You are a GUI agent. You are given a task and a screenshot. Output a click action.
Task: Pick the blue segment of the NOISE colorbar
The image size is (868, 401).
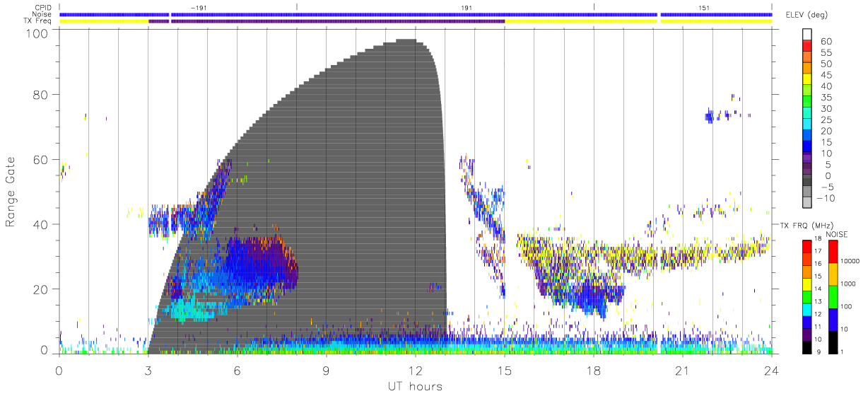pos(833,319)
